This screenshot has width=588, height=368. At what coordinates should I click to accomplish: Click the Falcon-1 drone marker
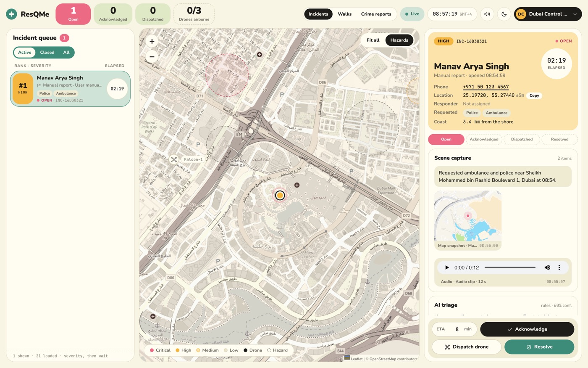[174, 159]
